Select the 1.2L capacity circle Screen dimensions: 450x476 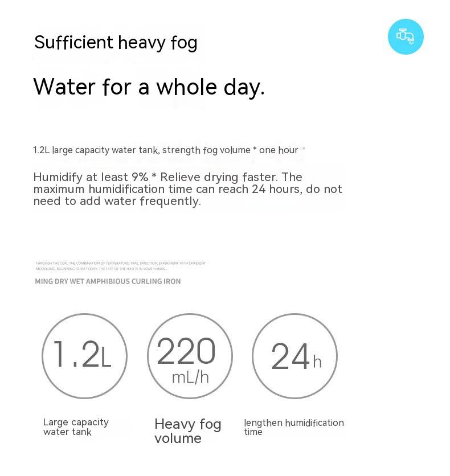(x=84, y=356)
